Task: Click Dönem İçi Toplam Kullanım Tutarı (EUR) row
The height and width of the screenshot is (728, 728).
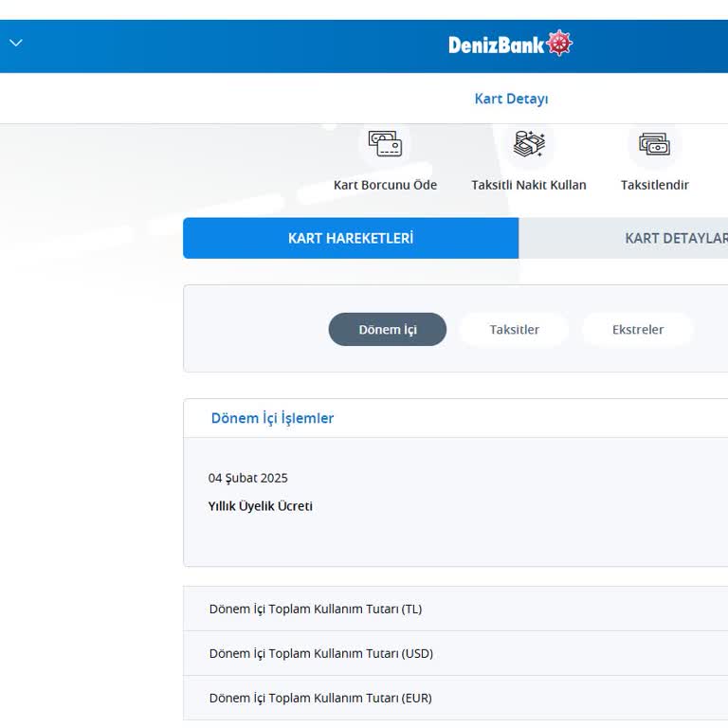Action: click(x=455, y=698)
